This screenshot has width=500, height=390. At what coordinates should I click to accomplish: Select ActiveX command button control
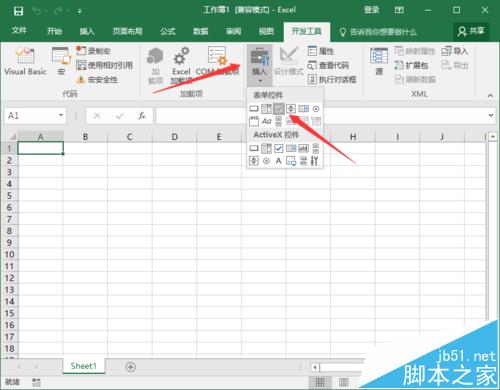[254, 148]
